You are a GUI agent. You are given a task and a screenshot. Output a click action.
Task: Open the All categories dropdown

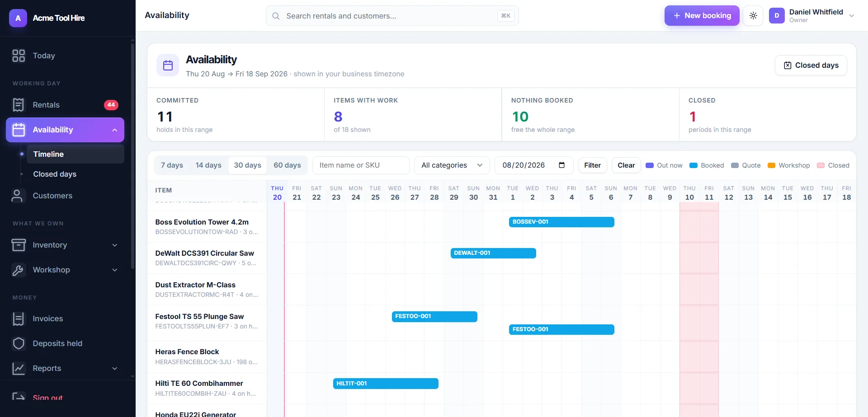pos(452,165)
